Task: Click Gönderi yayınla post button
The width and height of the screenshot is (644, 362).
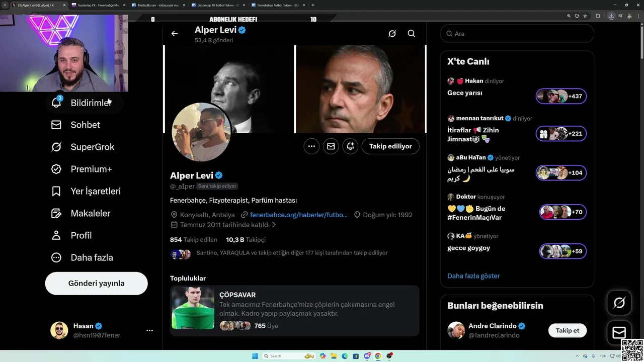Action: (x=96, y=283)
